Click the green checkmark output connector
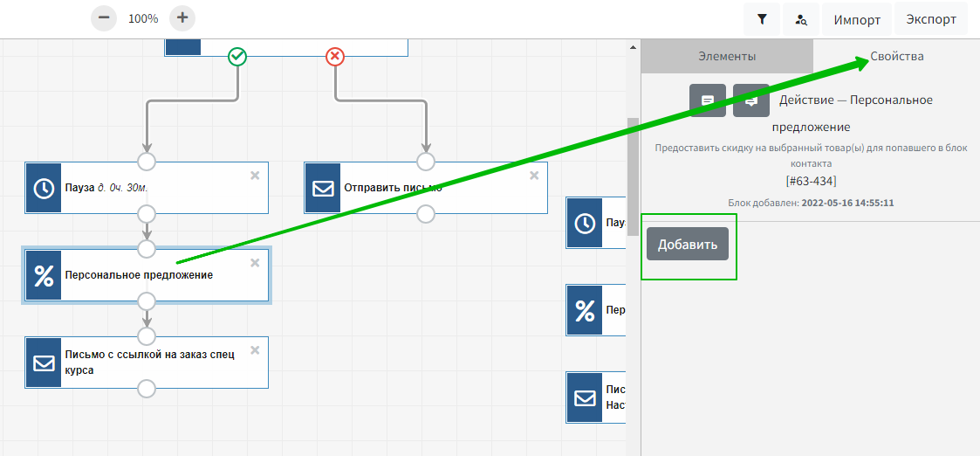Viewport: 980px width, 456px height. coord(237,57)
